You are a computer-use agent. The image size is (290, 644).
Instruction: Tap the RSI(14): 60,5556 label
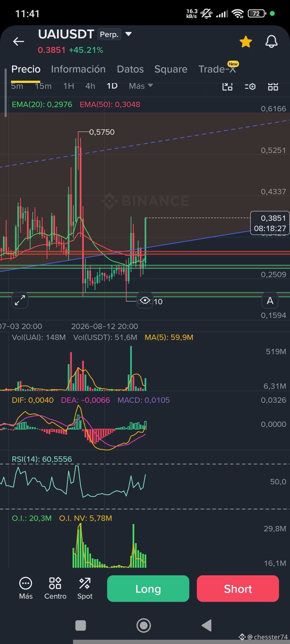point(42,459)
